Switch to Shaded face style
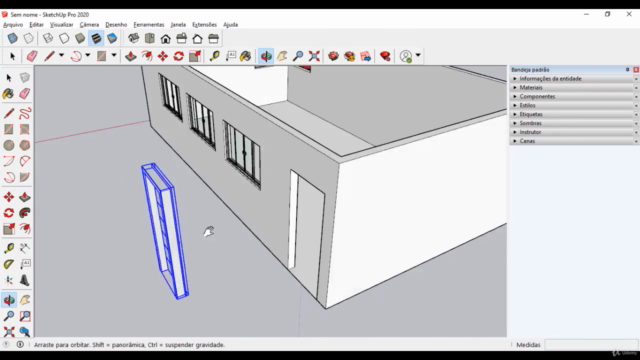The width and height of the screenshot is (640, 360). [80, 38]
